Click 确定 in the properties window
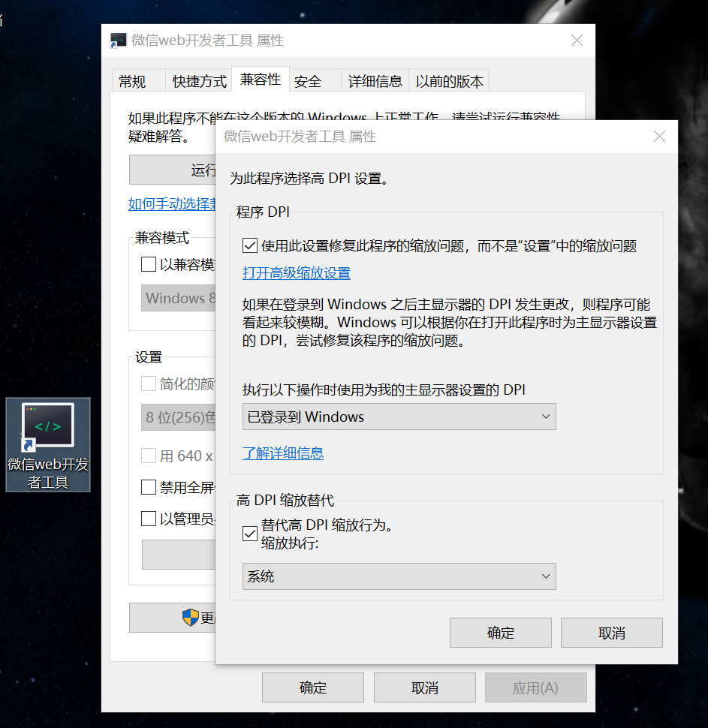Viewport: 708px width, 728px height. pyautogui.click(x=312, y=687)
